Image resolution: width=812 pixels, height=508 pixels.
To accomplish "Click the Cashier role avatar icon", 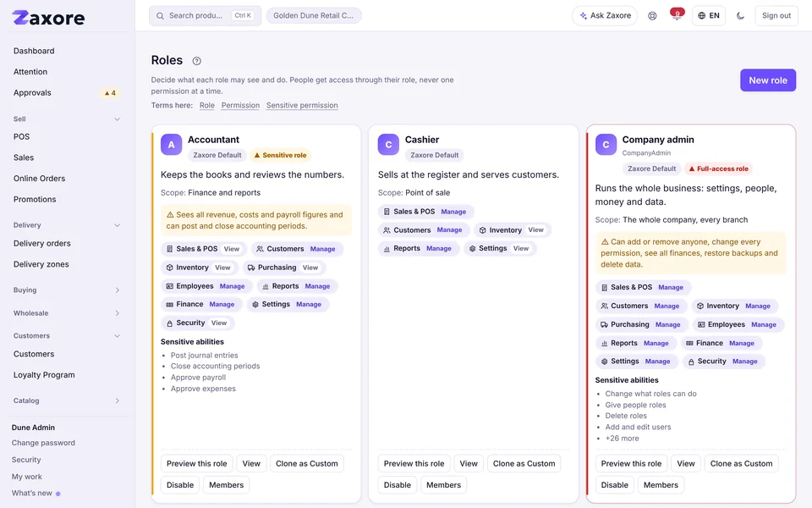I will pyautogui.click(x=388, y=145).
